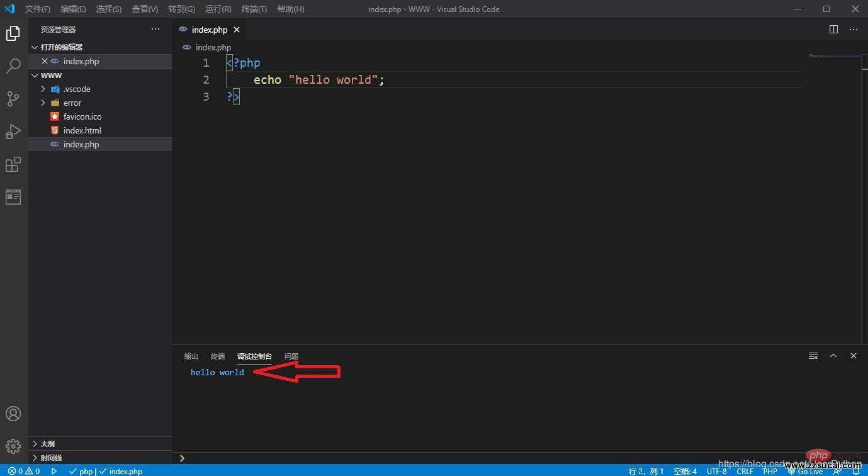Viewport: 868px width, 476px height.
Task: Maximize the panel with the up chevron
Action: click(x=833, y=356)
